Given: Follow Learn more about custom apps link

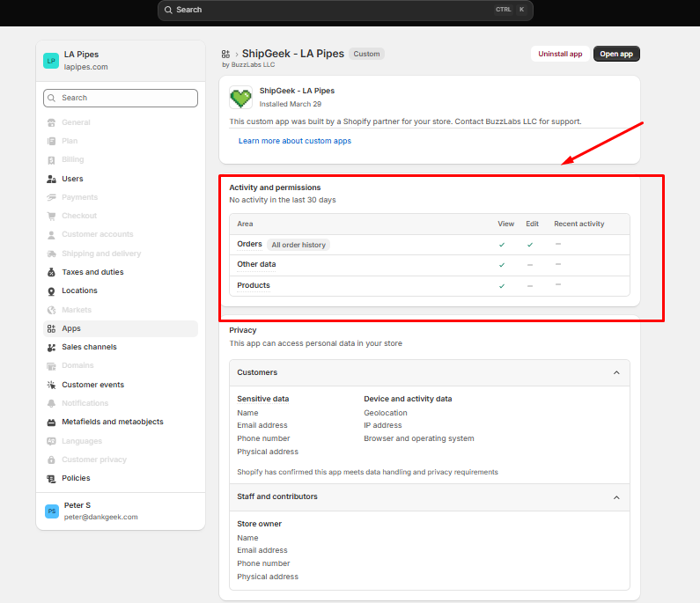Looking at the screenshot, I should pos(295,141).
